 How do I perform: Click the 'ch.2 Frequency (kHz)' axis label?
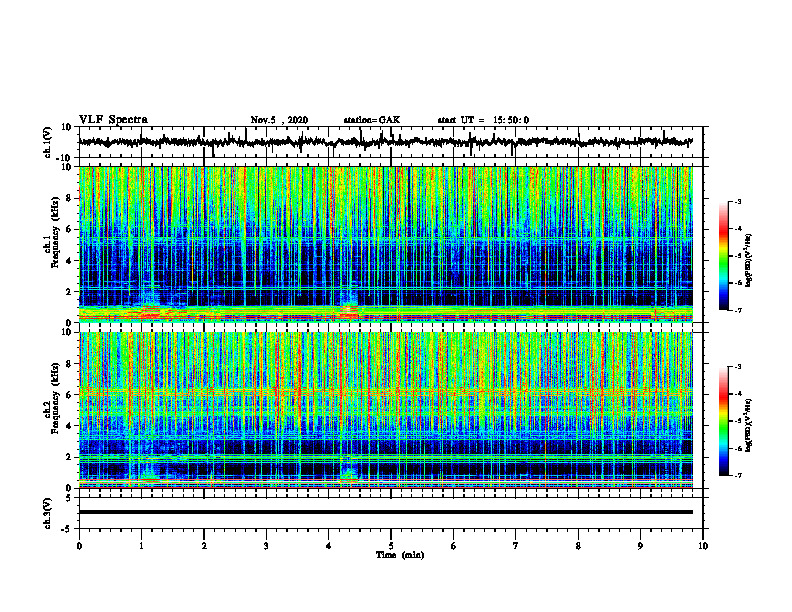(x=51, y=398)
